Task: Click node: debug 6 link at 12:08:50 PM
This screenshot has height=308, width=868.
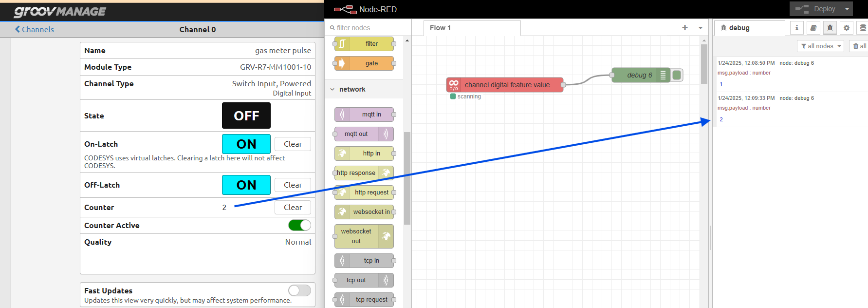Action: [x=796, y=63]
